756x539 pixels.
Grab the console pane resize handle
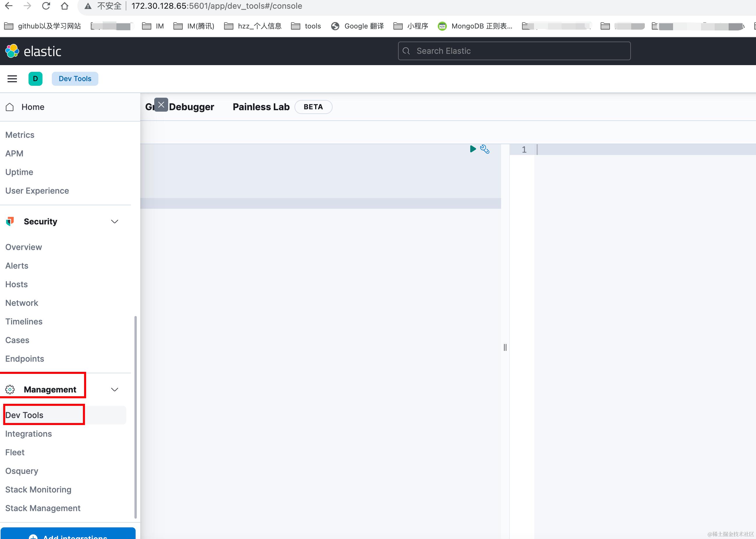click(x=505, y=347)
